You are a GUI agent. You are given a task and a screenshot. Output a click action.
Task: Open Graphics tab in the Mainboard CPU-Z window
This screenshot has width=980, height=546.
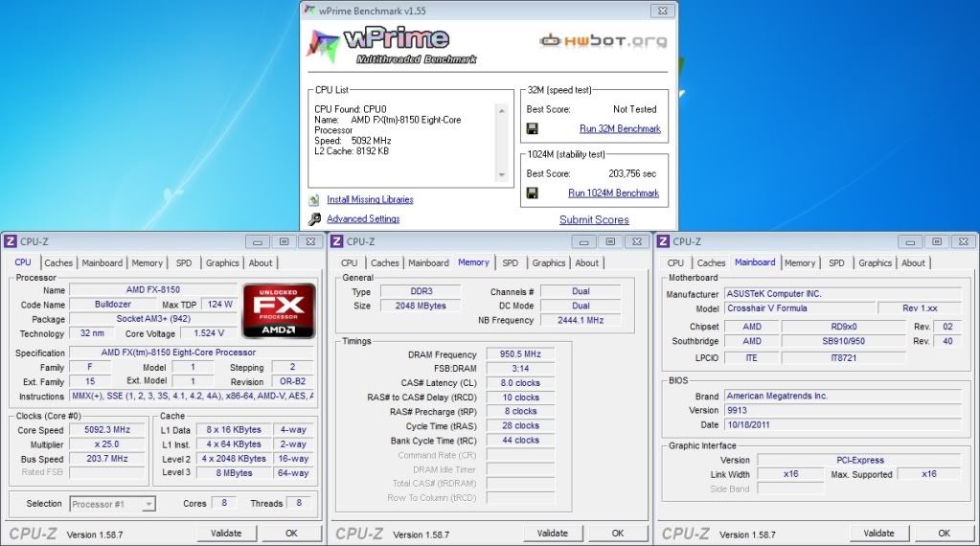coord(875,262)
